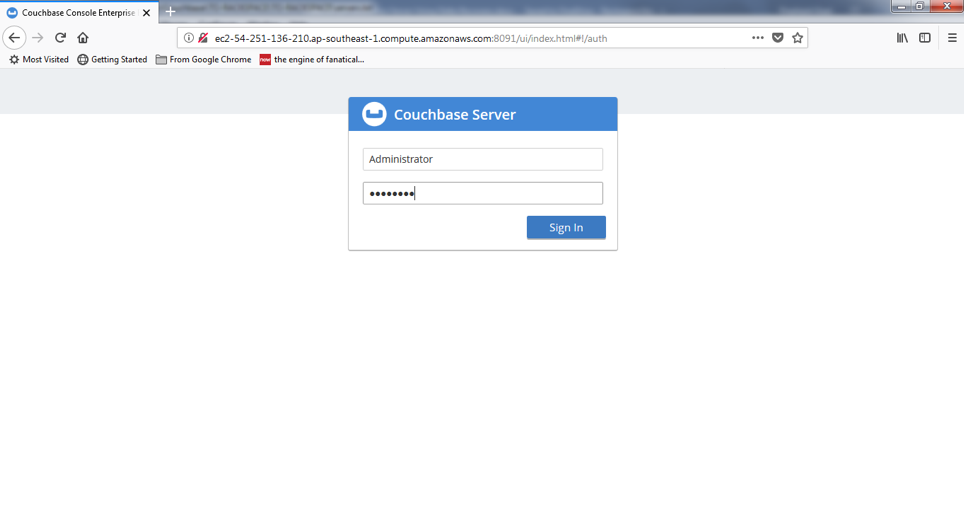Select the Couchbase Console Enterprise tab

(75, 13)
